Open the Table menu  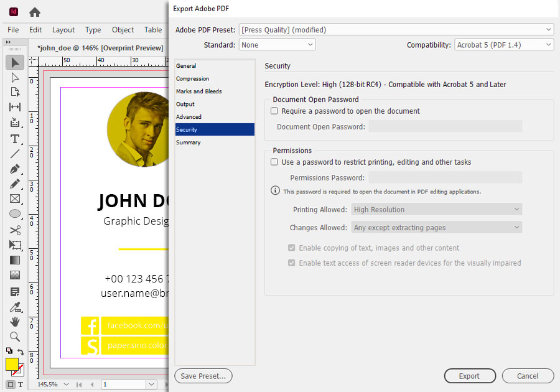pyautogui.click(x=153, y=30)
